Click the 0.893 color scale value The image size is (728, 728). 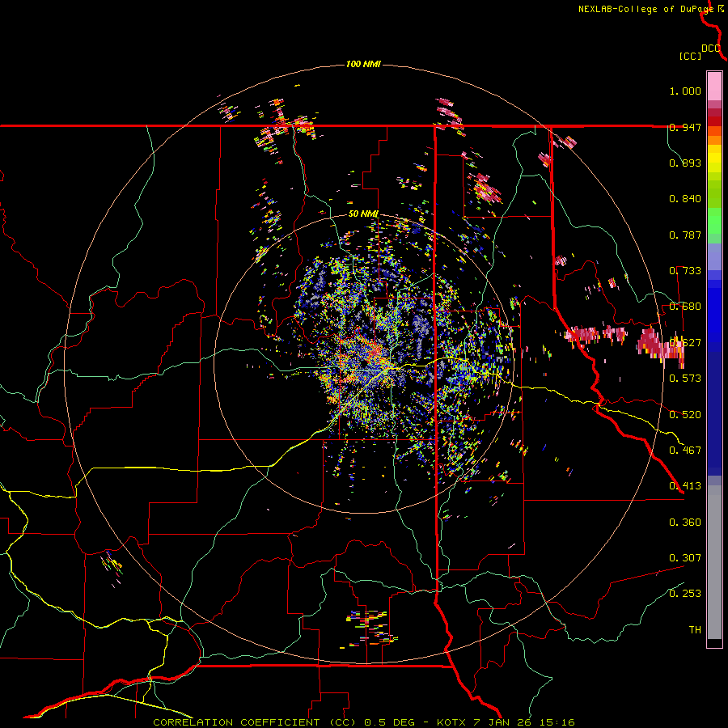[685, 163]
